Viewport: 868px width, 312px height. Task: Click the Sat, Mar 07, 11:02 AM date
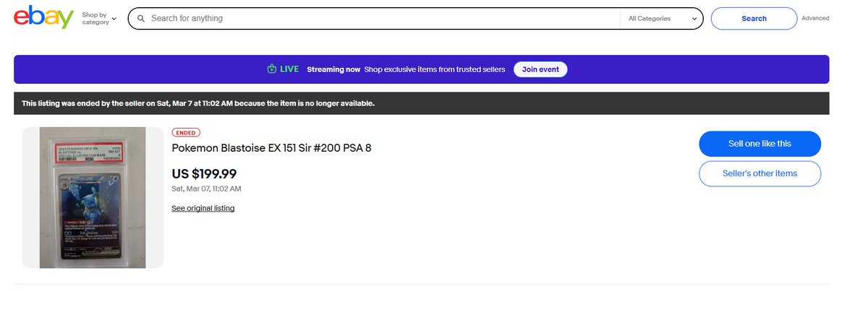[206, 188]
